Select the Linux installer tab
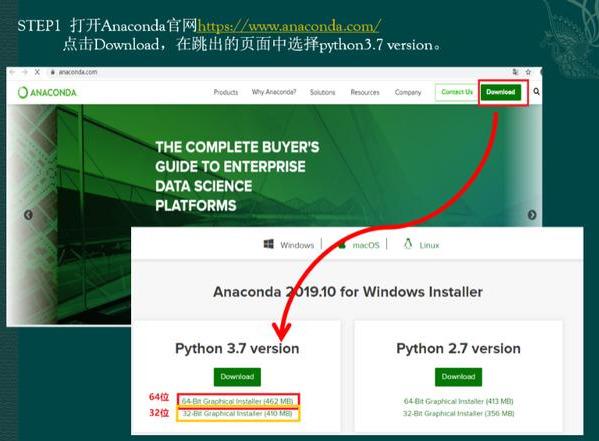Viewport: 599px width, 441px height. coord(421,245)
